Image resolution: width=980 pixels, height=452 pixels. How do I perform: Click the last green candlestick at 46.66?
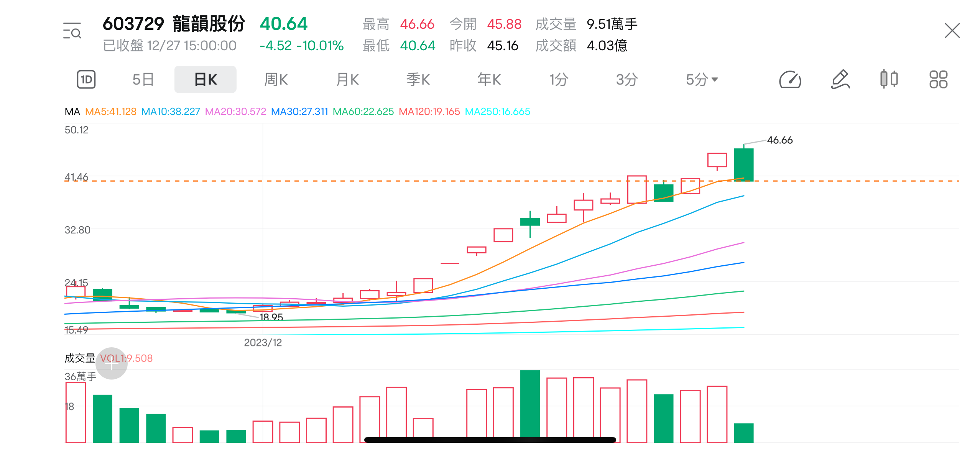point(743,165)
